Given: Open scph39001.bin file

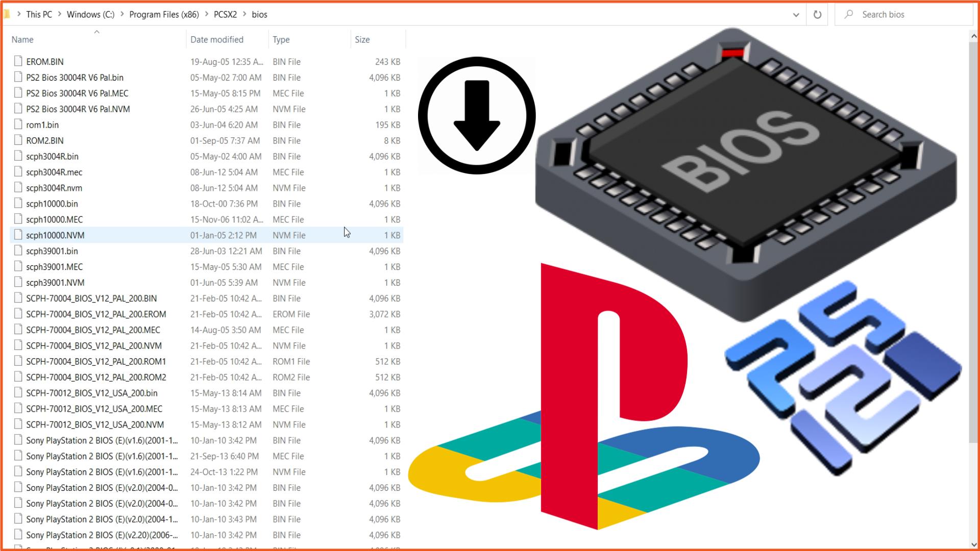Looking at the screenshot, I should pos(52,251).
